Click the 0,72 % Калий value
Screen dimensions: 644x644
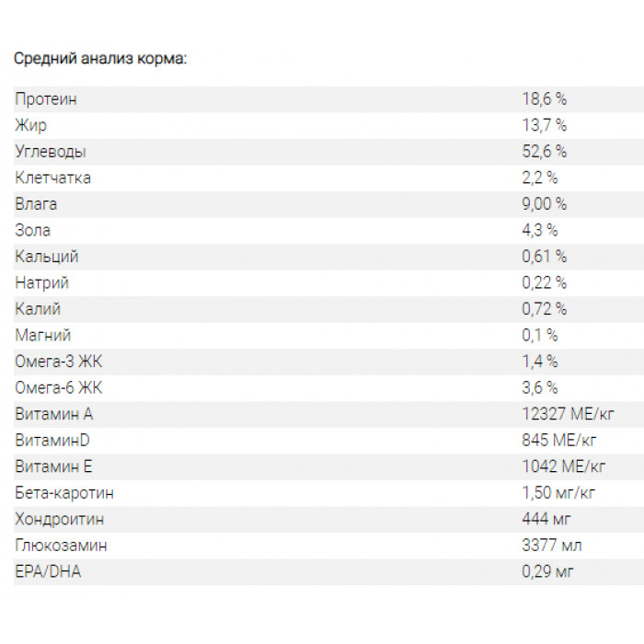point(545,309)
